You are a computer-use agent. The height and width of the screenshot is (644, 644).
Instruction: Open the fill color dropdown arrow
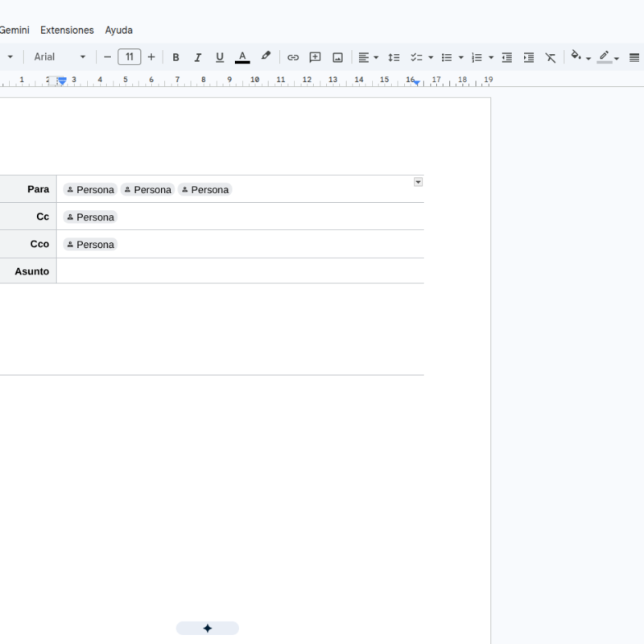click(x=588, y=59)
